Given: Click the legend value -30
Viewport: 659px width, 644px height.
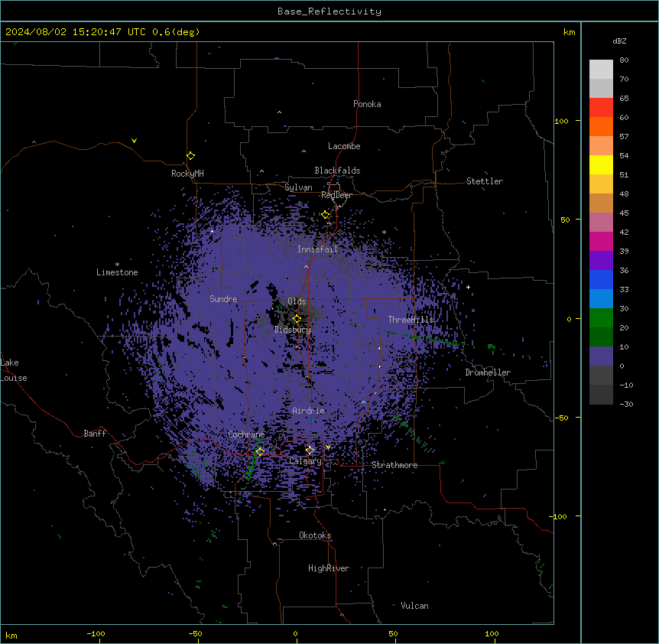Looking at the screenshot, I should click(x=626, y=405).
